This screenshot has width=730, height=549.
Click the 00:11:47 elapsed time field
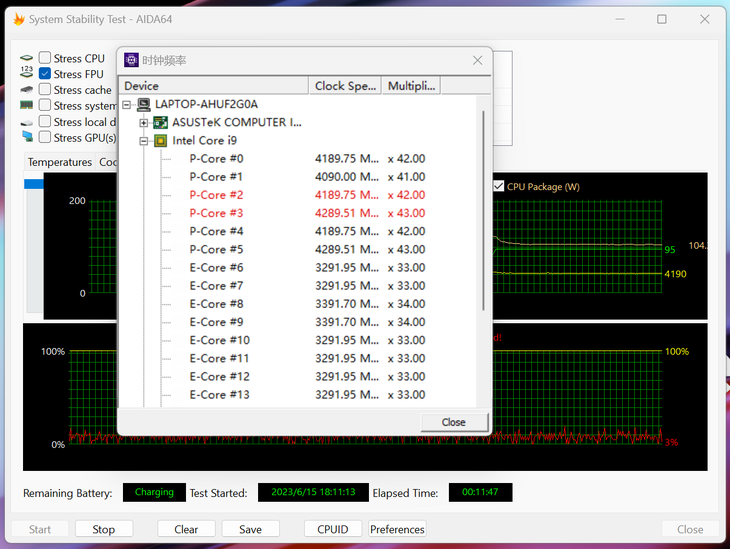[x=480, y=492]
